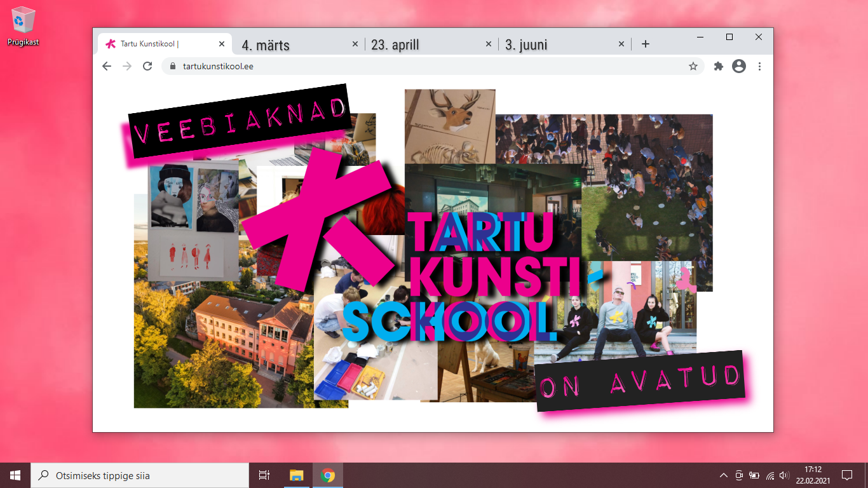Click the deer drawing thumbnail
The image size is (868, 488).
tap(450, 126)
